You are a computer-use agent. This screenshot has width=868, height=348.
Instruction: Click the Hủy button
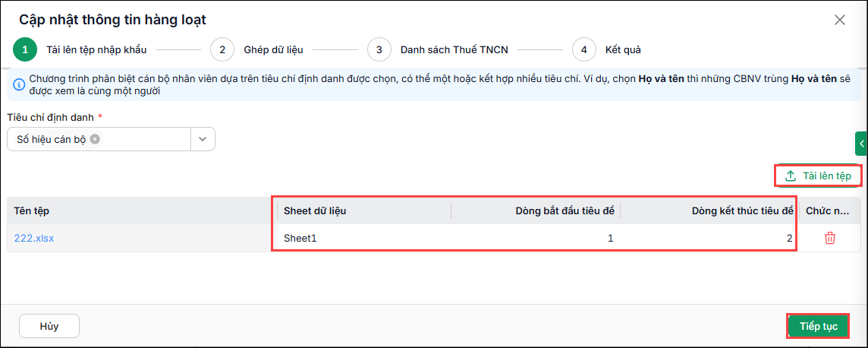[49, 326]
